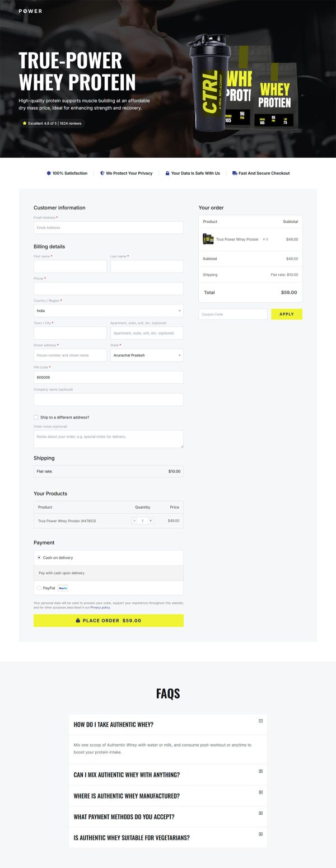Click the Street address input field
This screenshot has width=336, height=868.
tap(70, 355)
